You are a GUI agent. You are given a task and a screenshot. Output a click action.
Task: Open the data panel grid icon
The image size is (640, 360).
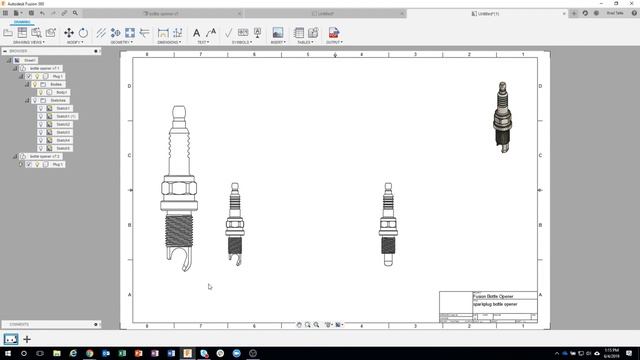[x=5, y=13]
